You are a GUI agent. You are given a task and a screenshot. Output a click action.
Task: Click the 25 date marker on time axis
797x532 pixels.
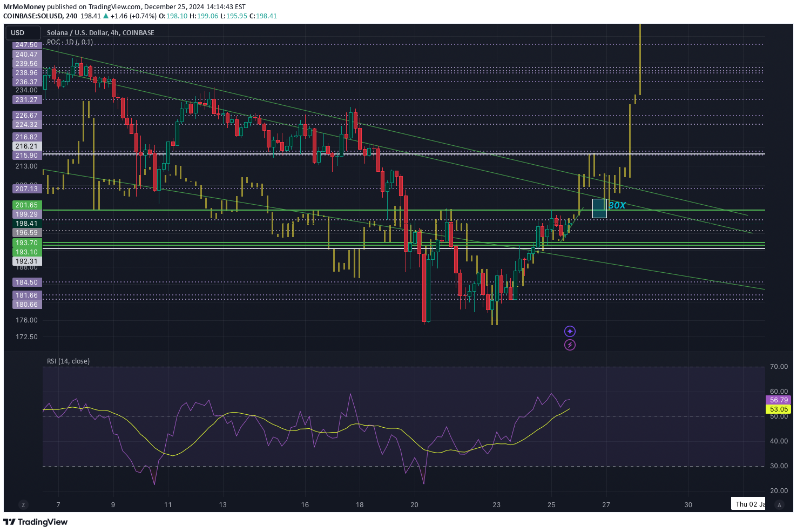point(551,505)
